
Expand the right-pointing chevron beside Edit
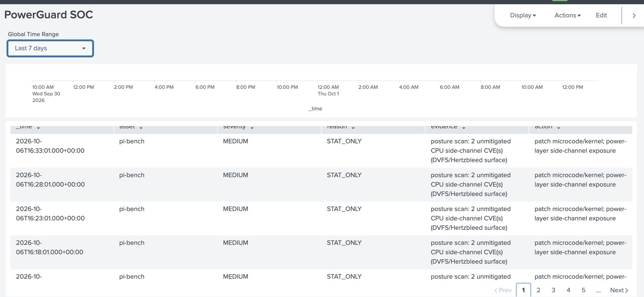point(634,15)
